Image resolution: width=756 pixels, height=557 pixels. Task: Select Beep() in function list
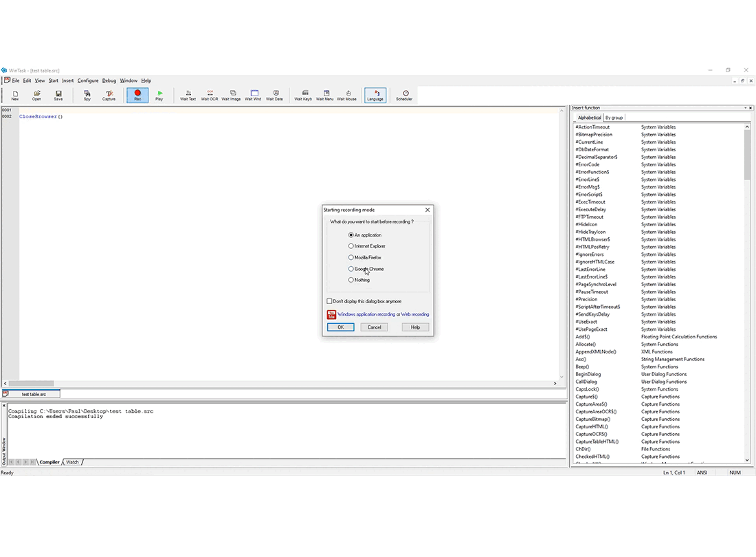[x=582, y=367]
